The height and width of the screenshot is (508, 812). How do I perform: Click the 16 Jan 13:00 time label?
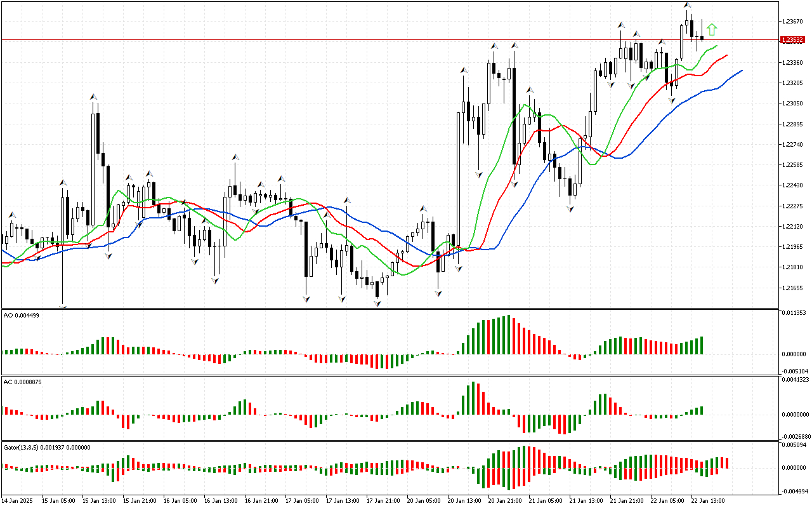coord(221,500)
